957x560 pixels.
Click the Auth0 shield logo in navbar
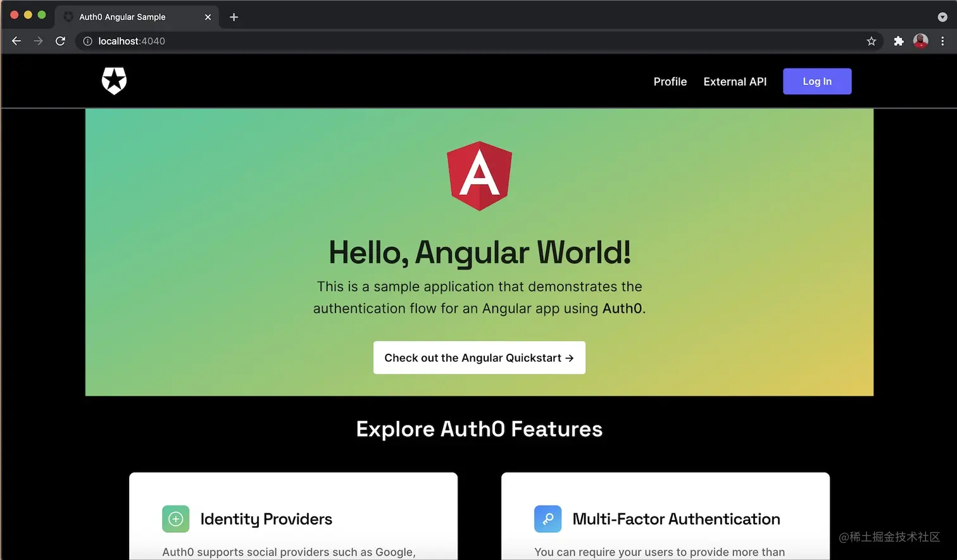point(114,81)
